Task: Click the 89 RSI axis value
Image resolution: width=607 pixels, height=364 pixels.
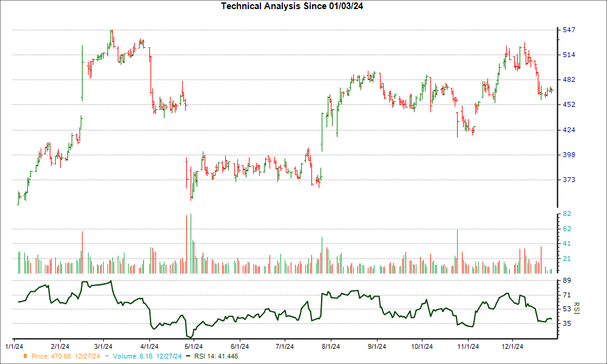Action: coord(566,280)
